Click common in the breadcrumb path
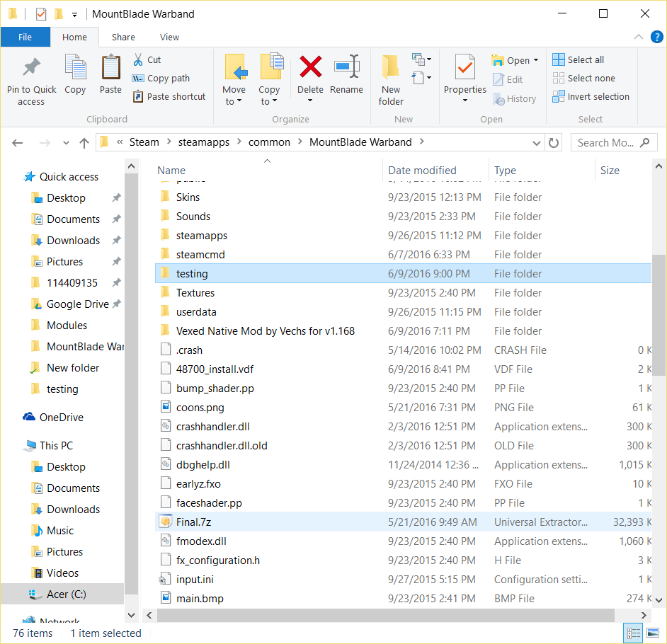Image resolution: width=667 pixels, height=644 pixels. [x=269, y=142]
